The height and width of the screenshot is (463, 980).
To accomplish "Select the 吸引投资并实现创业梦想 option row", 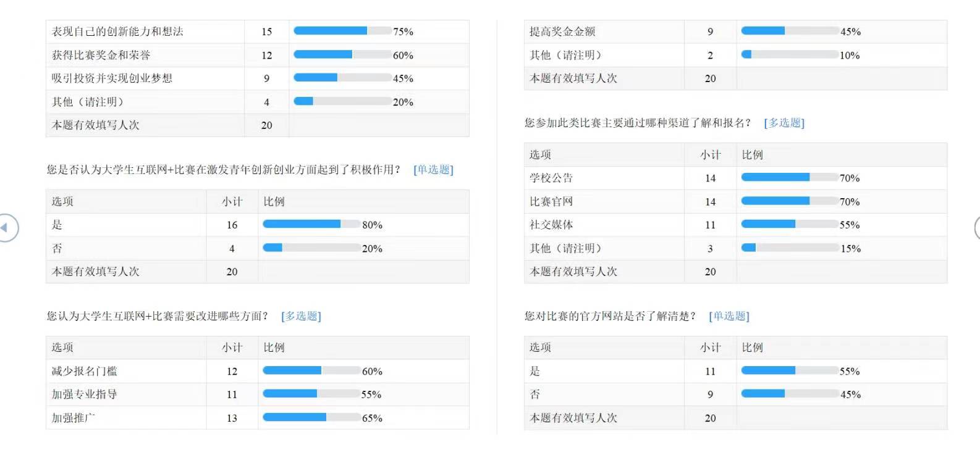I will pos(112,78).
